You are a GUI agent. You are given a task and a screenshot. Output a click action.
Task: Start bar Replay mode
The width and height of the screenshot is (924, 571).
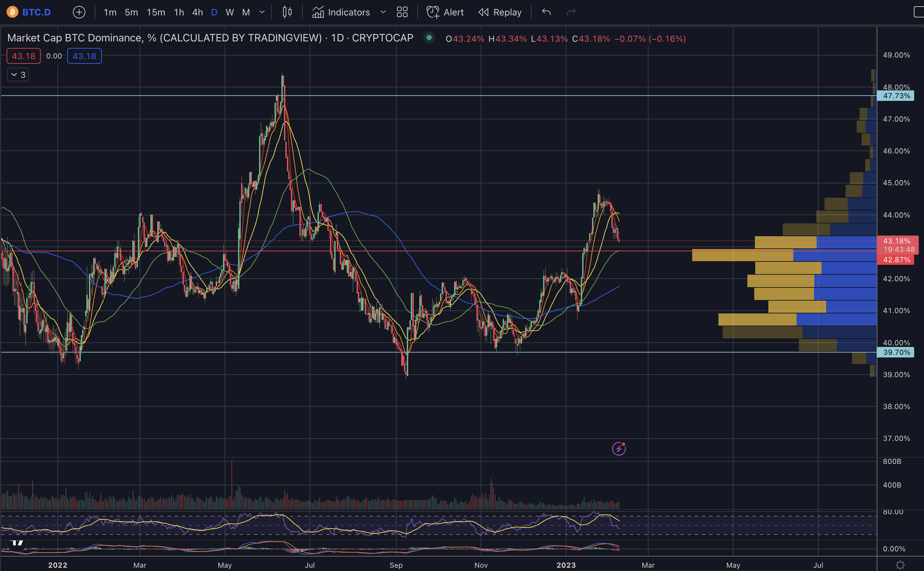pyautogui.click(x=500, y=12)
